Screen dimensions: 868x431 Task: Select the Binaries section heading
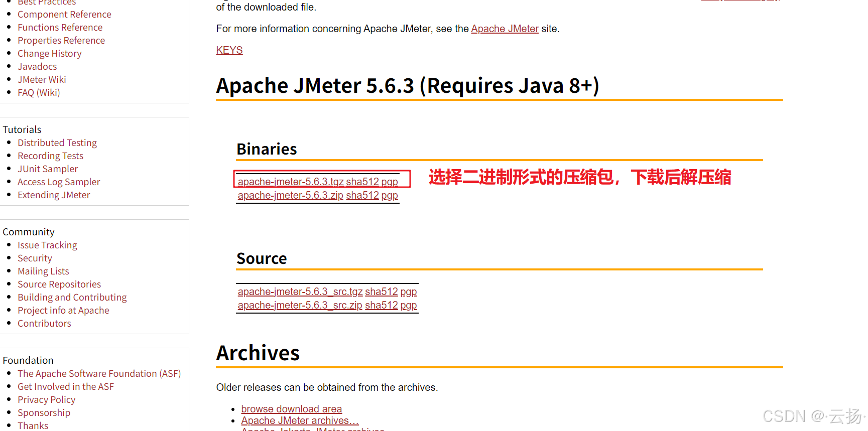point(267,149)
